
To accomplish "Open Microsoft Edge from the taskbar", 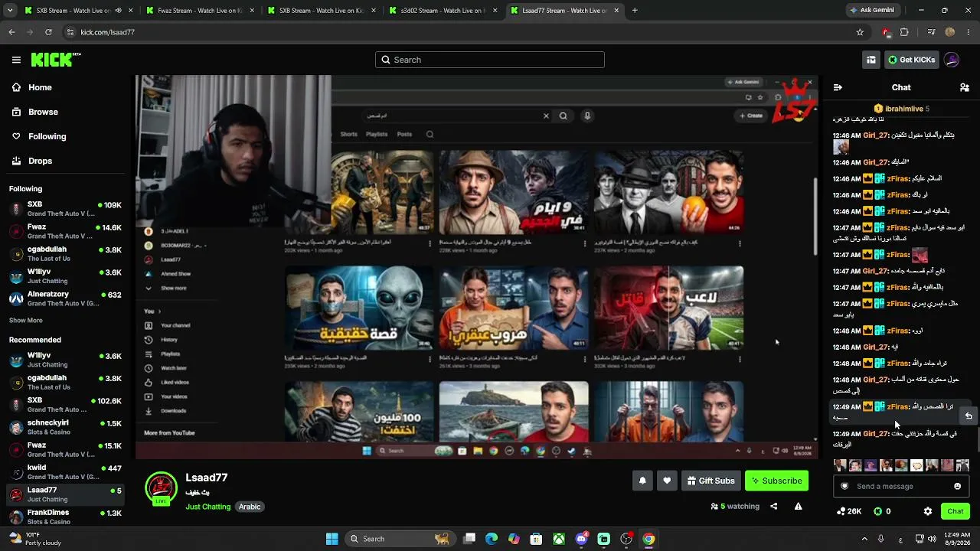I will tap(492, 539).
